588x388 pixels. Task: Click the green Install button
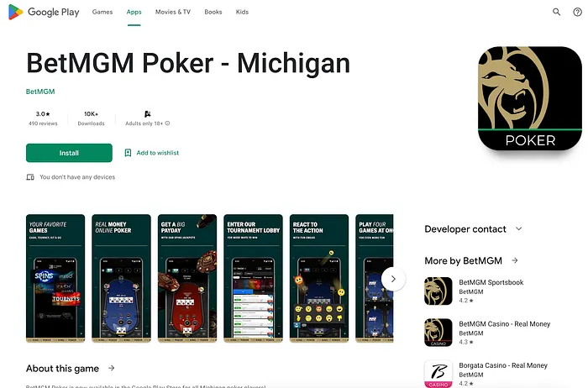(69, 153)
